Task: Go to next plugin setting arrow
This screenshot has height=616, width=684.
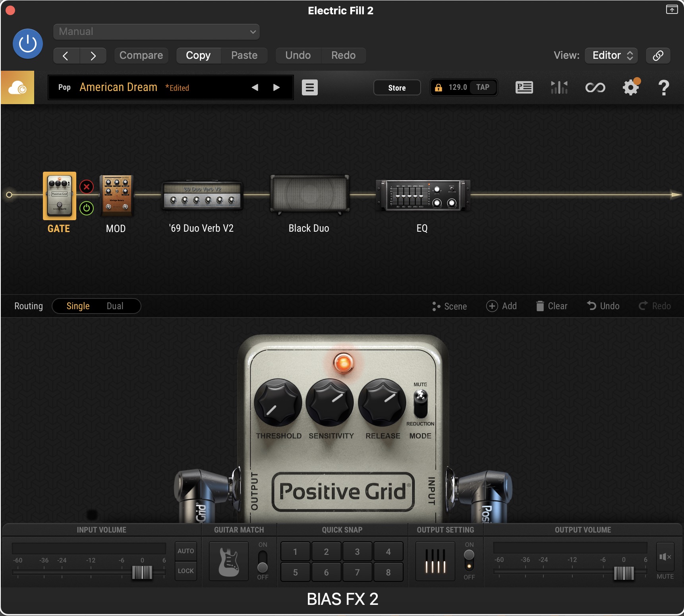Action: click(x=93, y=56)
